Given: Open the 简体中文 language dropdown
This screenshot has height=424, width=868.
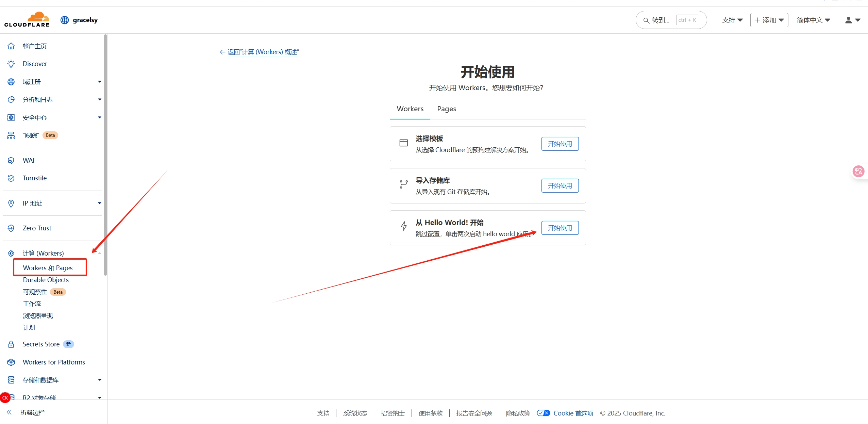Looking at the screenshot, I should point(813,20).
